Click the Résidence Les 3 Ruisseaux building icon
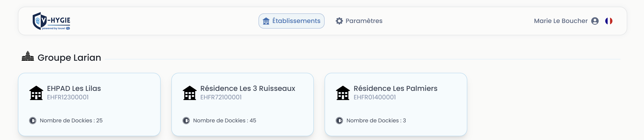Viewport: 644px width, 140px height. [x=190, y=93]
